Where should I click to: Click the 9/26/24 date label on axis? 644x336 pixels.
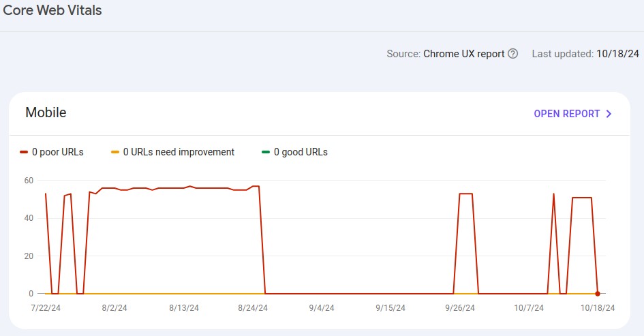point(461,308)
